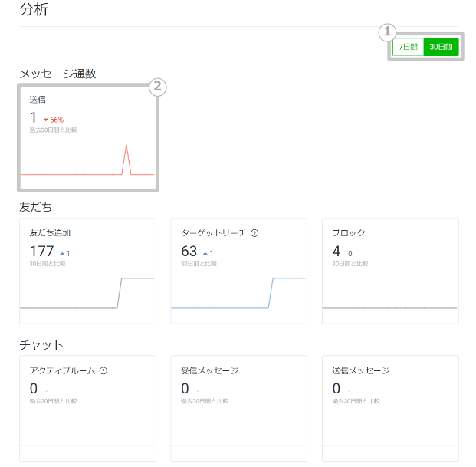Click the アクティブルーム count value 0
The width and height of the screenshot is (476, 467).
(34, 389)
